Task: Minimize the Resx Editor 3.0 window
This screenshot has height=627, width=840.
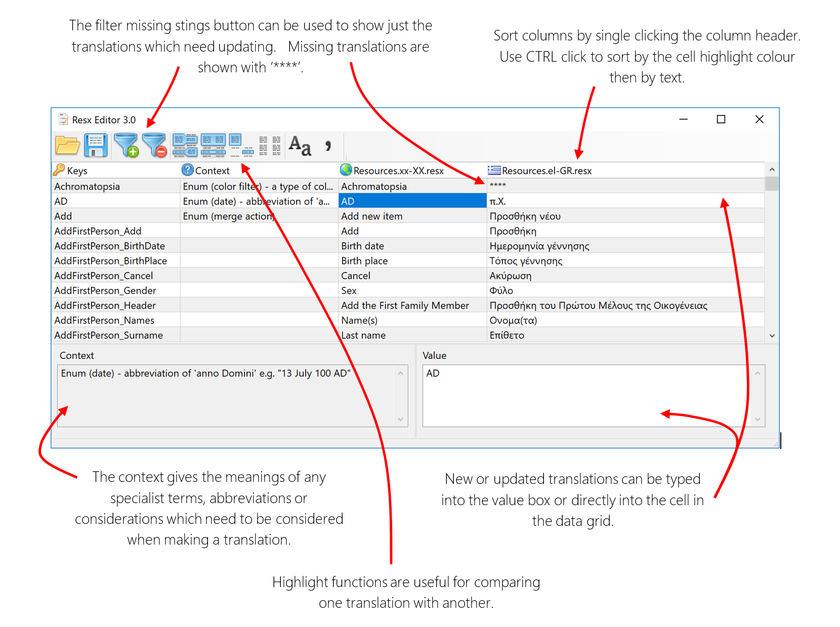Action: coord(684,119)
